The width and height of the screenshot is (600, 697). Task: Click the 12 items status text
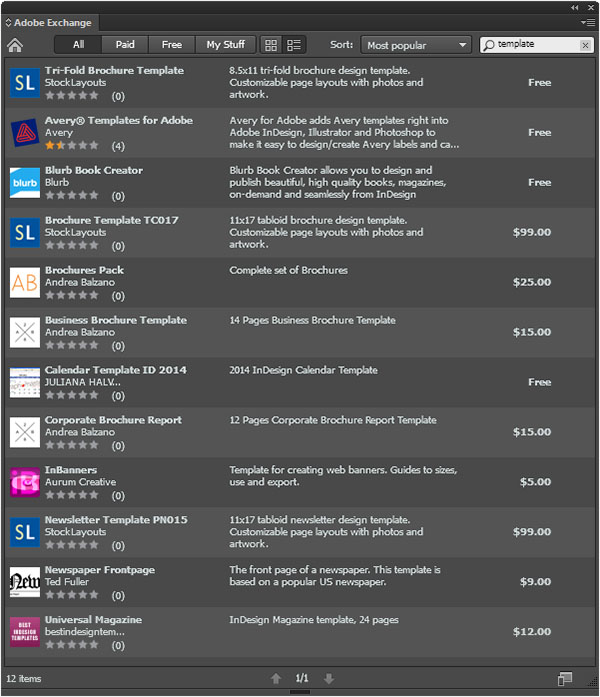pos(24,679)
